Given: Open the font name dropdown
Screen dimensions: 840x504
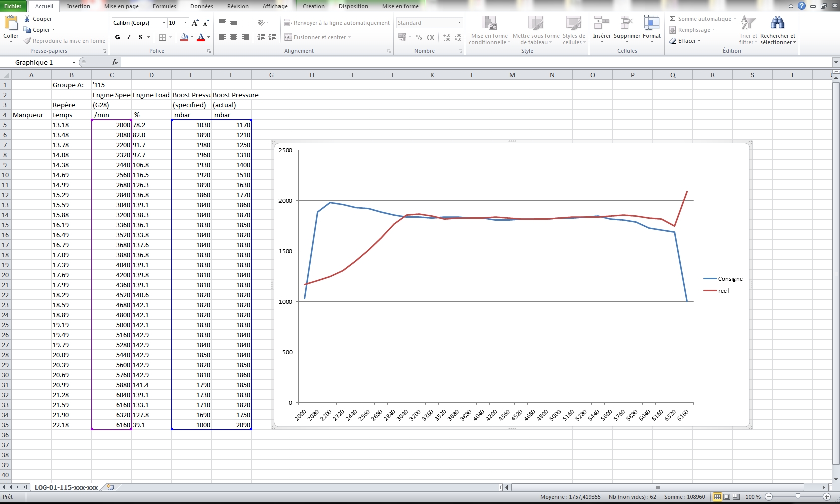Looking at the screenshot, I should (x=164, y=23).
